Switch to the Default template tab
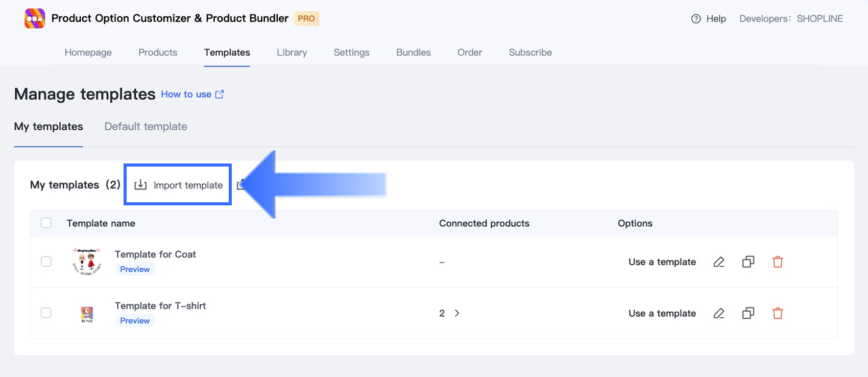 coord(146,127)
